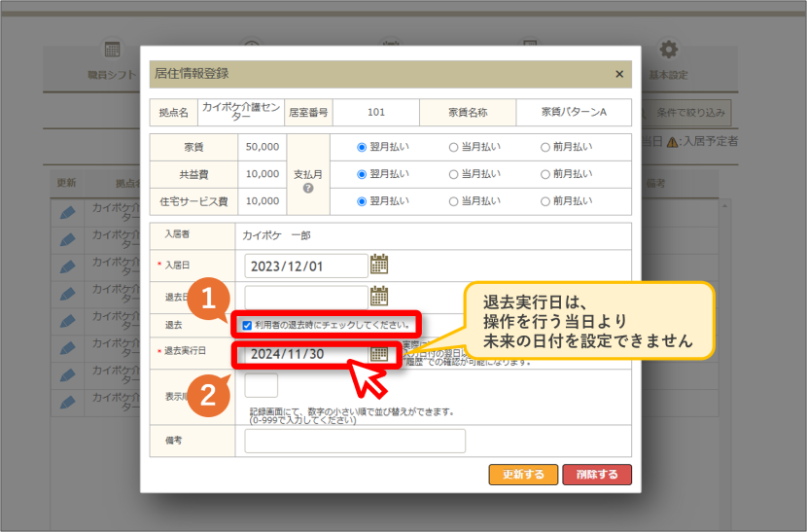The image size is (807, 532).
Task: Select 当月払い for 家賃 row
Action: (453, 147)
